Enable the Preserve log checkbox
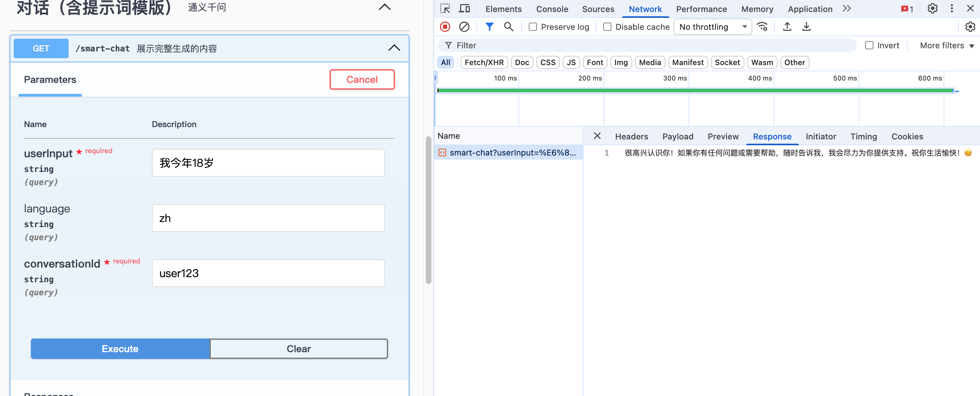This screenshot has width=980, height=396. 533,27
